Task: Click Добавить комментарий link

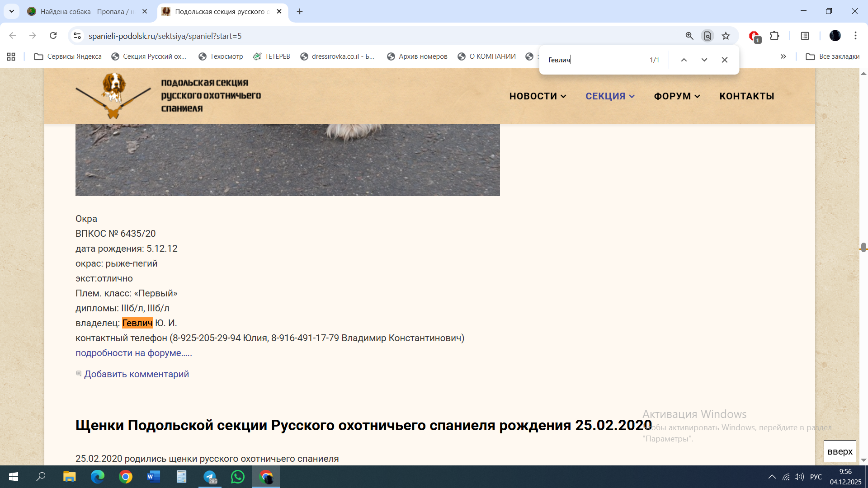Action: pyautogui.click(x=136, y=374)
